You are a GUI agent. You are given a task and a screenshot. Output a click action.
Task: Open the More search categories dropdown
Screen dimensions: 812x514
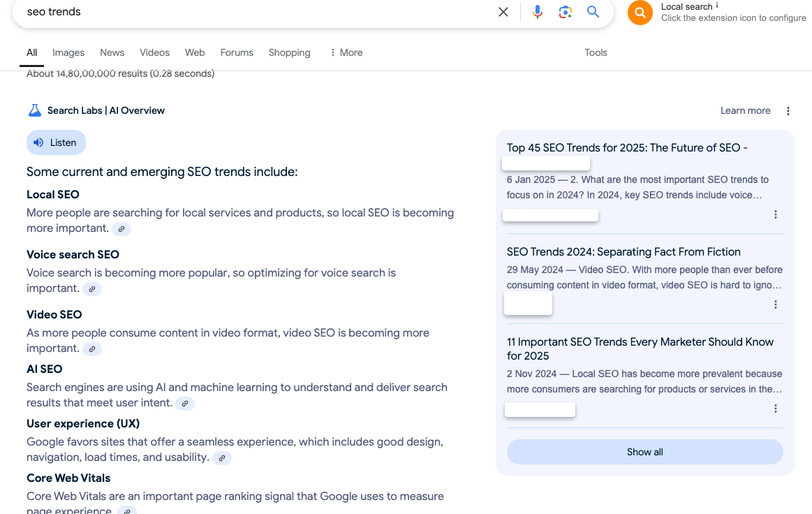click(346, 52)
